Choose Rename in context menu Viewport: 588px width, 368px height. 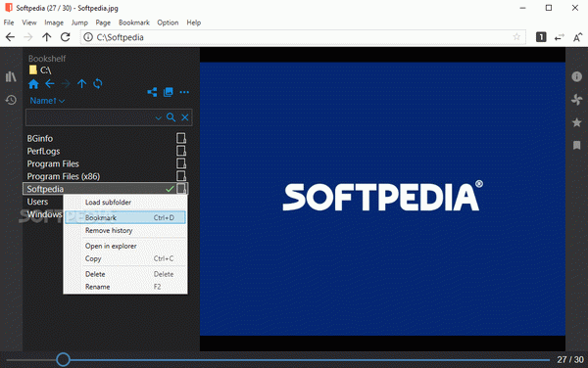tap(125, 287)
